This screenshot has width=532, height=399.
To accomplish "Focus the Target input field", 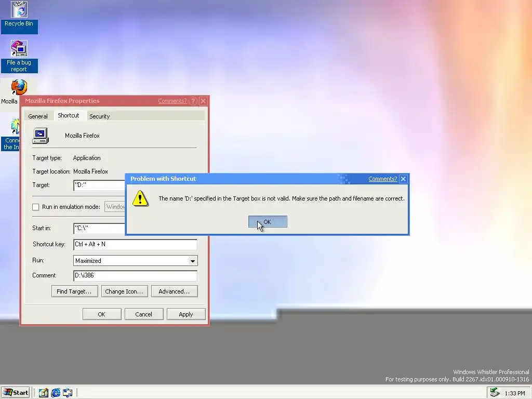I will tap(99, 185).
